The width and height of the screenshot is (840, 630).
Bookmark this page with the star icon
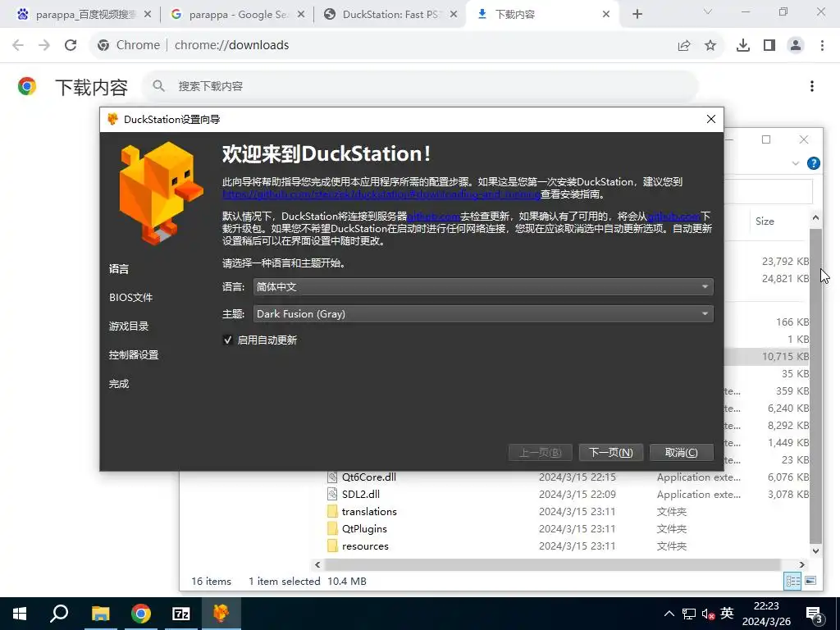710,46
